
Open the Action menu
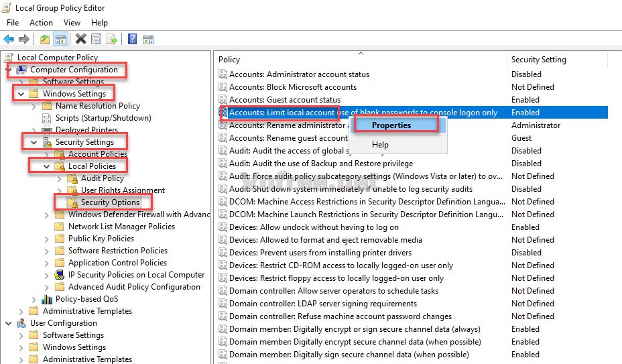(41, 23)
